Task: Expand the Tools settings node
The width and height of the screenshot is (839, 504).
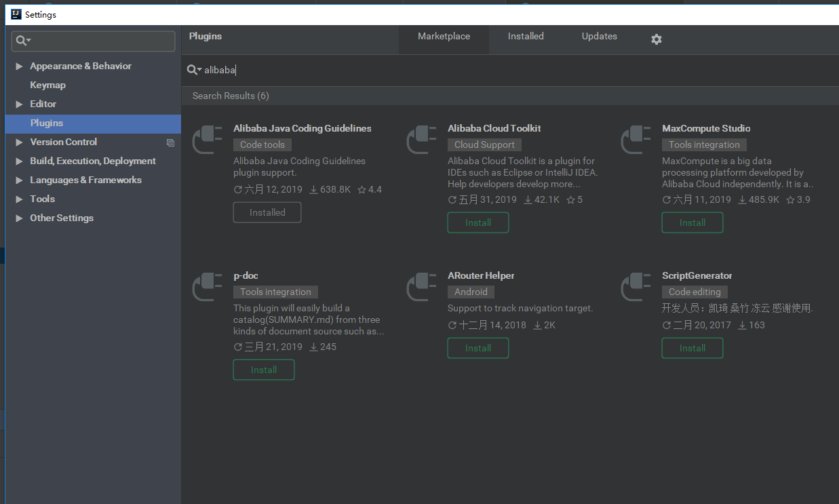Action: pos(19,199)
